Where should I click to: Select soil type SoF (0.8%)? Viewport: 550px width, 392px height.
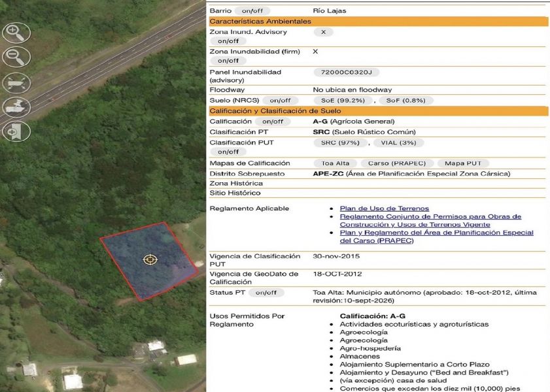(406, 101)
